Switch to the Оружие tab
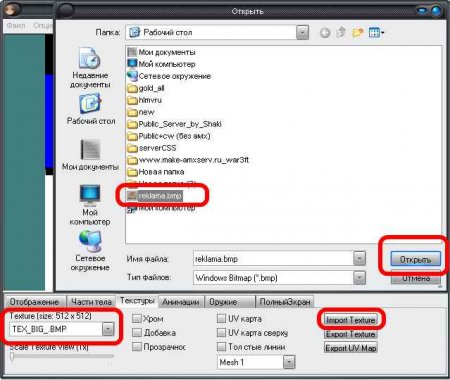The image size is (450, 380). pyautogui.click(x=230, y=302)
